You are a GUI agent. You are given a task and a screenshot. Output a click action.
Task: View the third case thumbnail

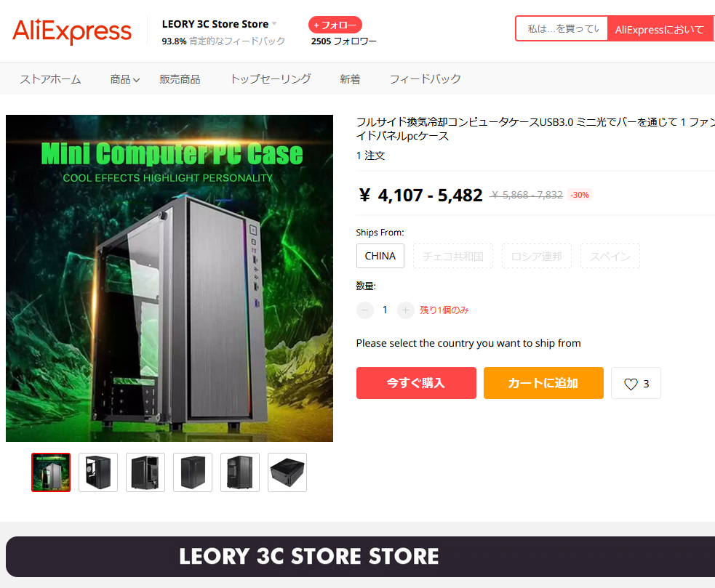point(145,472)
